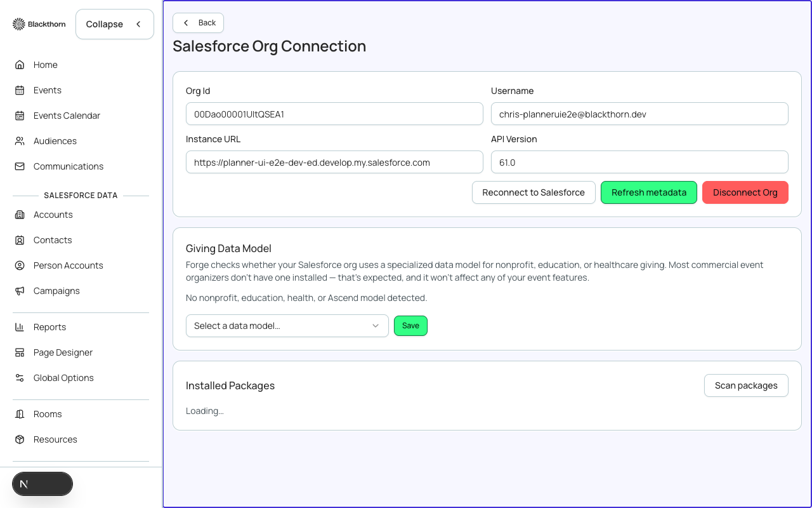Open the Select a data model dropdown
This screenshot has height=508, width=812.
(x=287, y=326)
